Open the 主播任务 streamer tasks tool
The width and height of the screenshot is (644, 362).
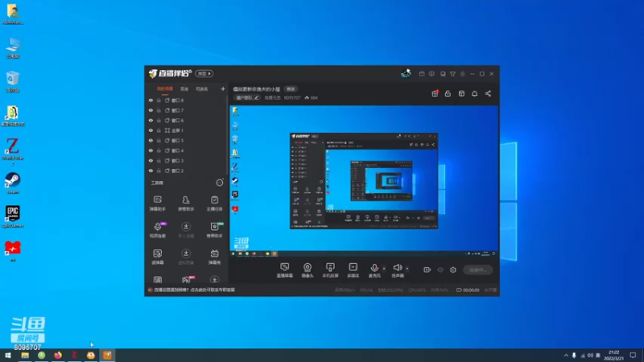pos(214,204)
